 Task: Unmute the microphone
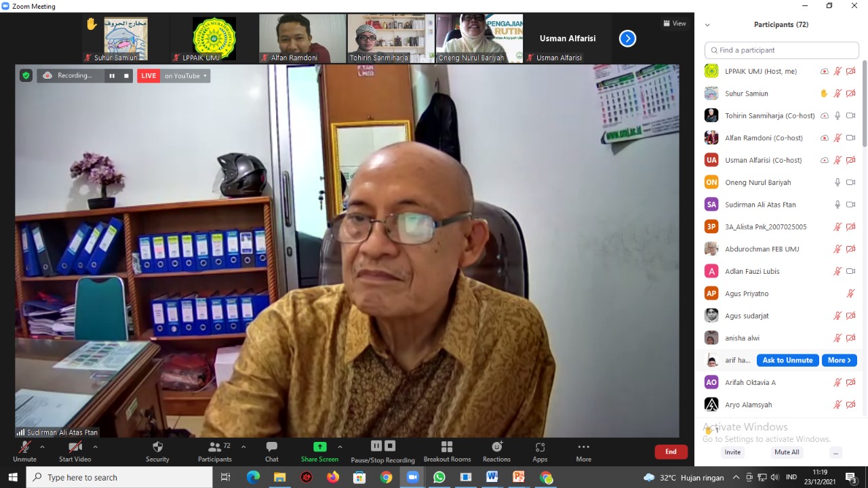[x=24, y=451]
